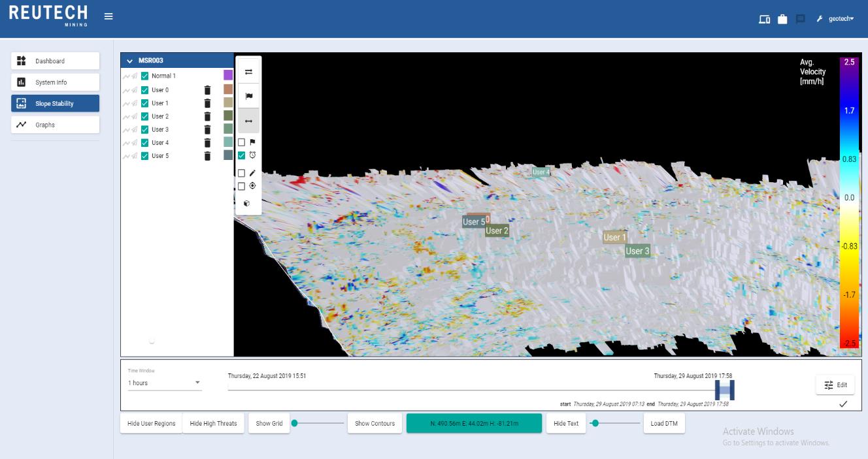868x459 pixels.
Task: Click the User 1 label on the map
Action: click(615, 237)
